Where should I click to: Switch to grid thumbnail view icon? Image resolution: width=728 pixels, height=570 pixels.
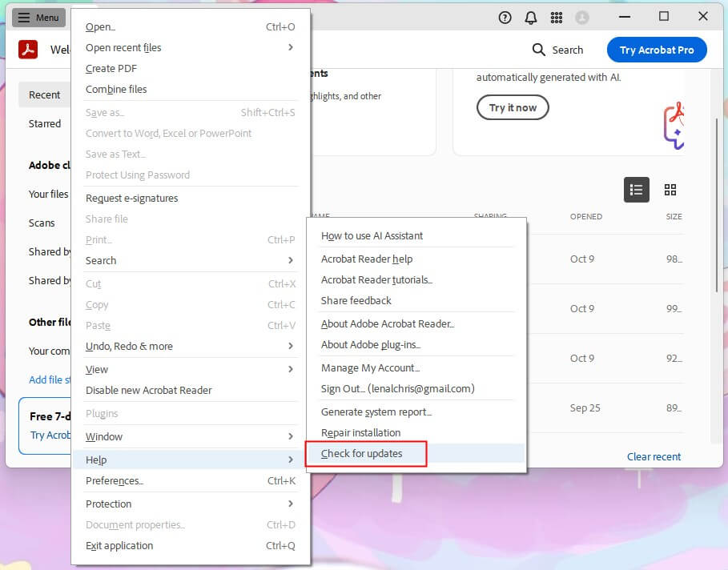click(x=670, y=190)
